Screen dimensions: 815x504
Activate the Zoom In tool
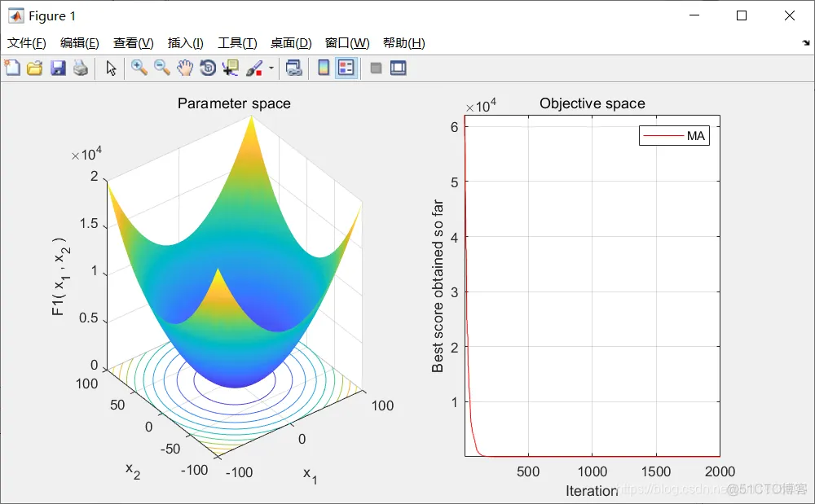(x=139, y=68)
